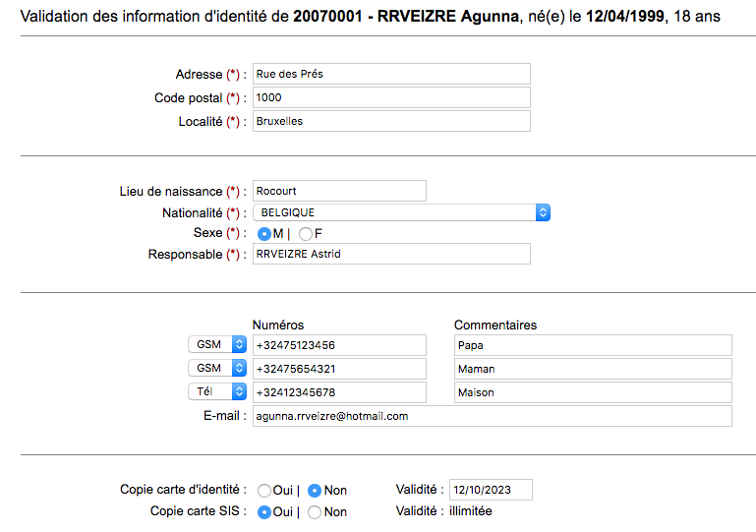The image size is (756, 532).
Task: Select the F radio button for Sexe
Action: click(x=306, y=234)
